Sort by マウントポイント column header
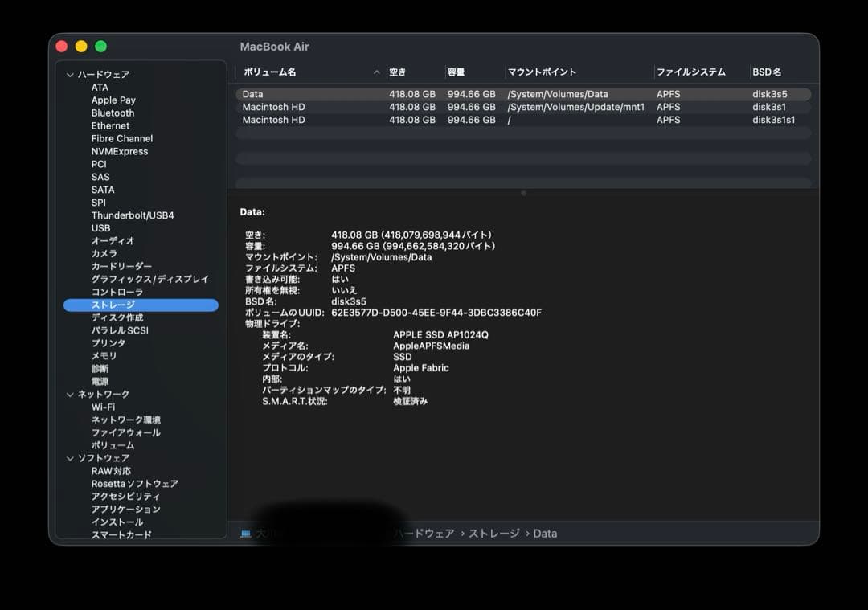Screen dimensions: 868x610 click(x=542, y=72)
